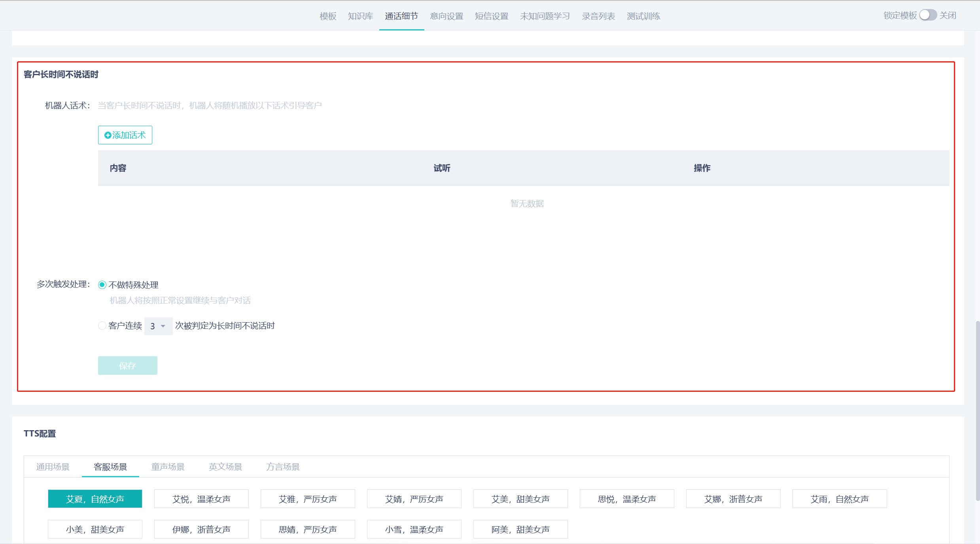Click the 保存 button
This screenshot has width=980, height=544.
[x=128, y=366]
